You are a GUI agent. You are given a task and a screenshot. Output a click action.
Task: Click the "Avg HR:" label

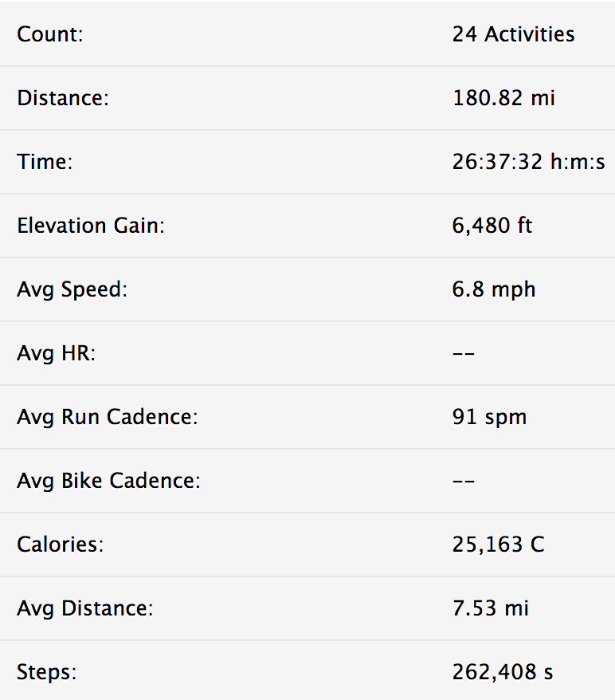coord(56,353)
